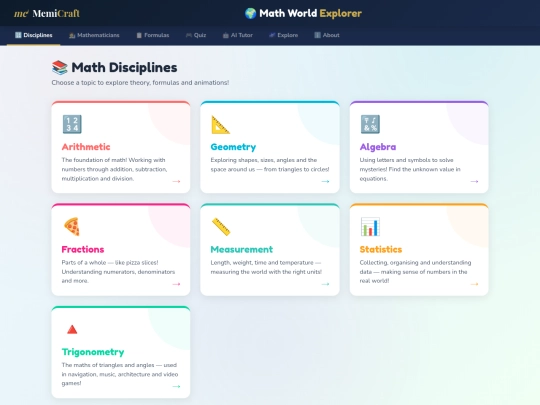The width and height of the screenshot is (540, 405).
Task: Click the arrow on the Arithmetic card
Action: click(x=176, y=181)
